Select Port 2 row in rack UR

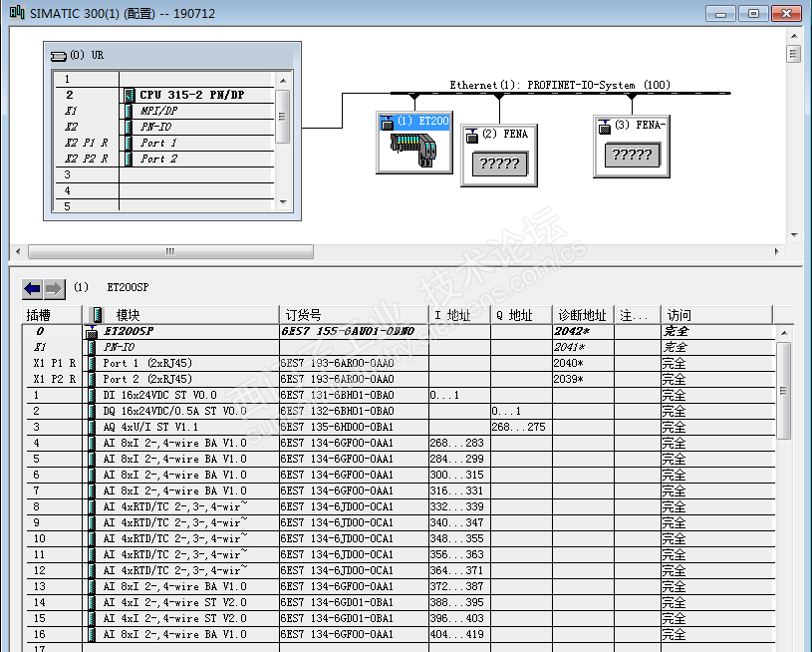click(x=164, y=160)
